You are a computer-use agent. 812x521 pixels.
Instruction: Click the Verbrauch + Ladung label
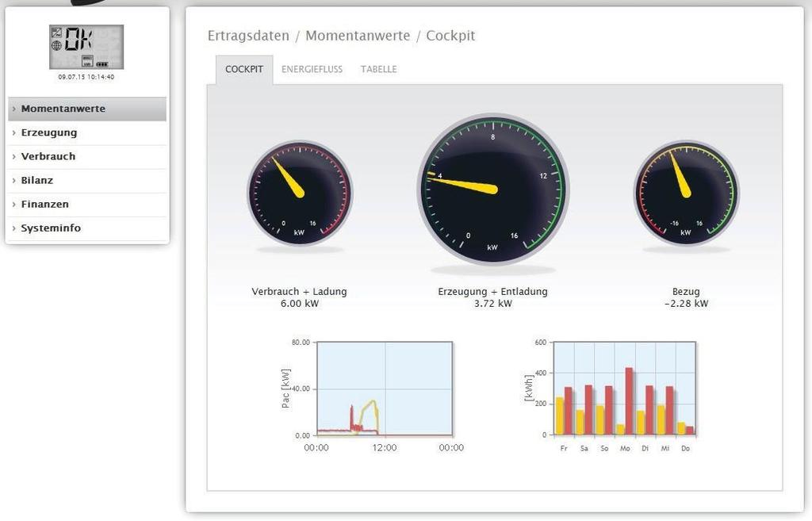299,292
